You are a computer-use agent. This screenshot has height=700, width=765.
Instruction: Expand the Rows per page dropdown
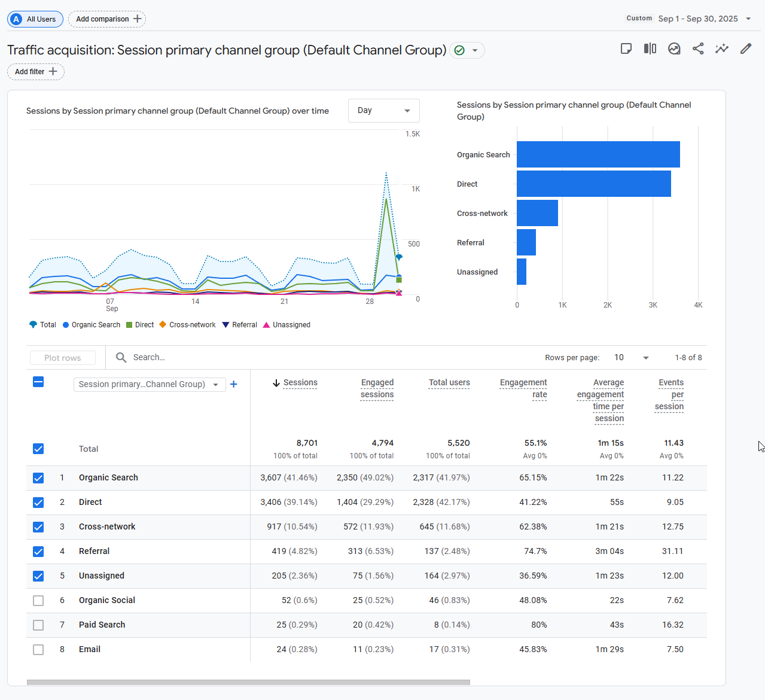click(631, 358)
